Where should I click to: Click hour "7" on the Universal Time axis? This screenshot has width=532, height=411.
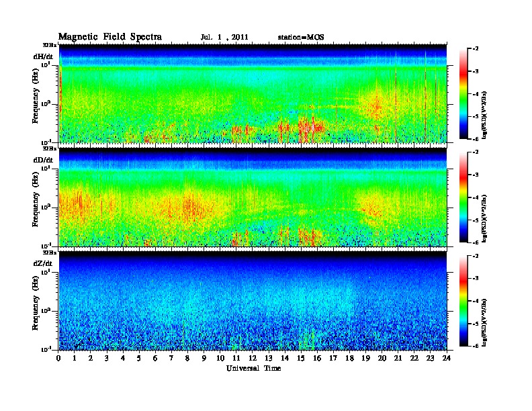172,358
